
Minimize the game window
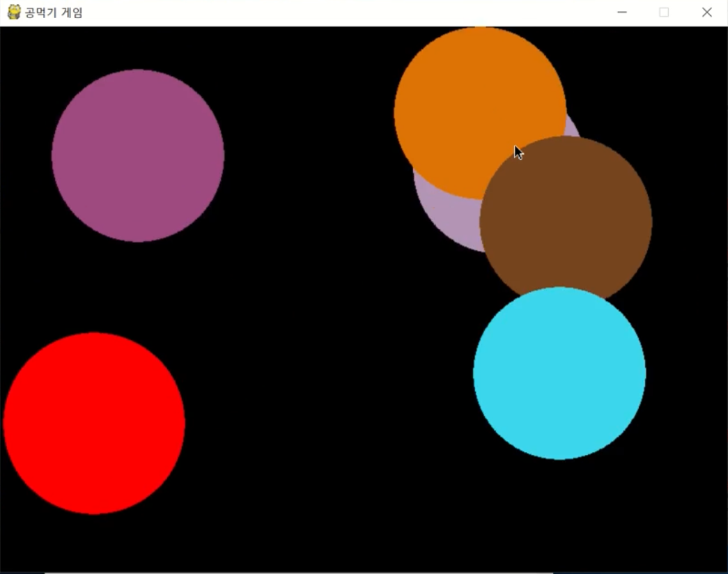(621, 12)
